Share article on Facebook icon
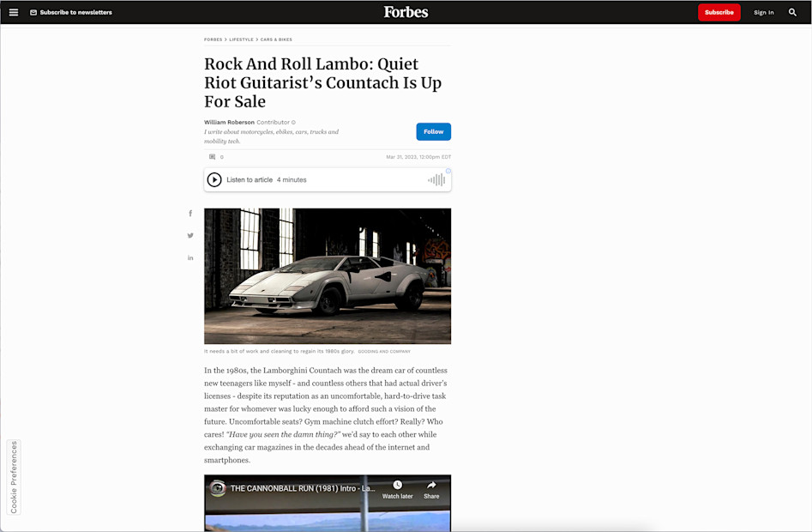Screen dimensions: 812x532 click(190, 214)
